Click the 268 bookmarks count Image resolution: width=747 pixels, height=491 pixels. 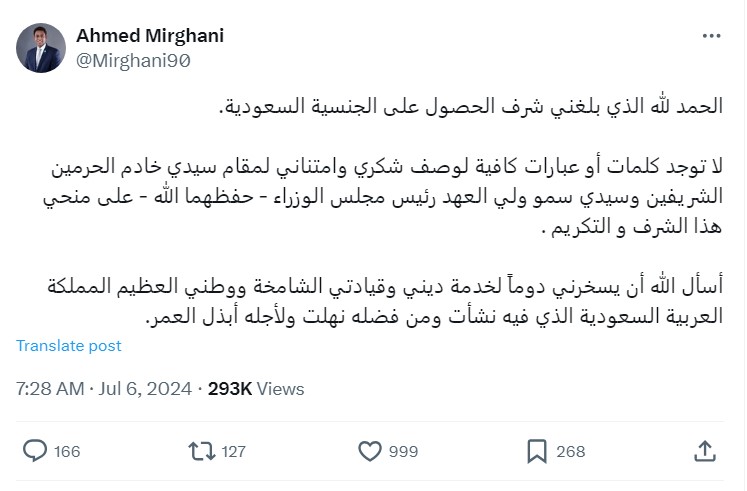click(x=570, y=452)
